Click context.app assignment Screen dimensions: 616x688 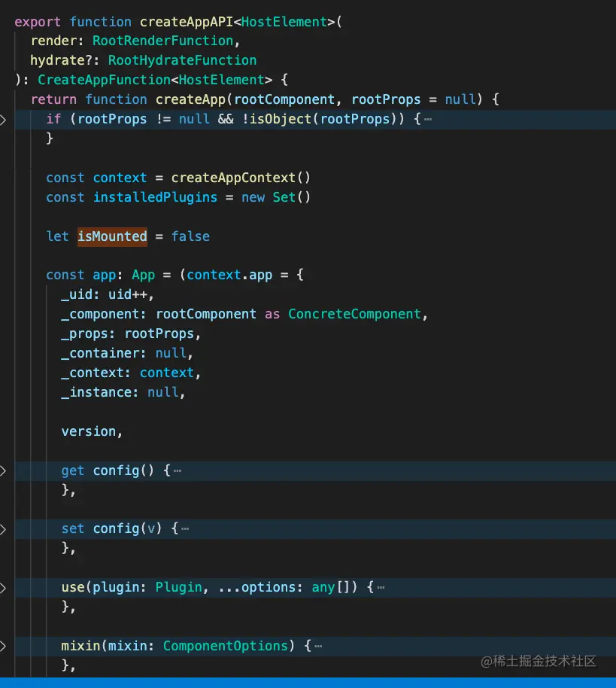pos(229,275)
